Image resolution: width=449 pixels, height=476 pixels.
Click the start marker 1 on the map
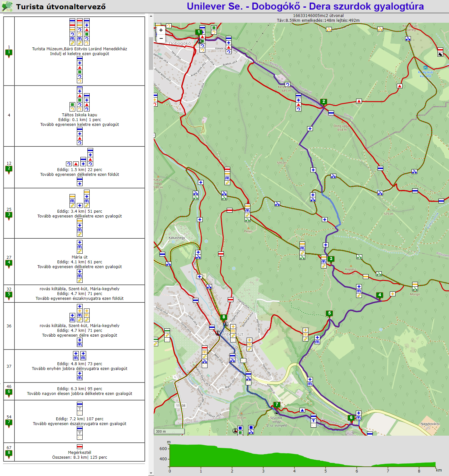[x=199, y=32]
